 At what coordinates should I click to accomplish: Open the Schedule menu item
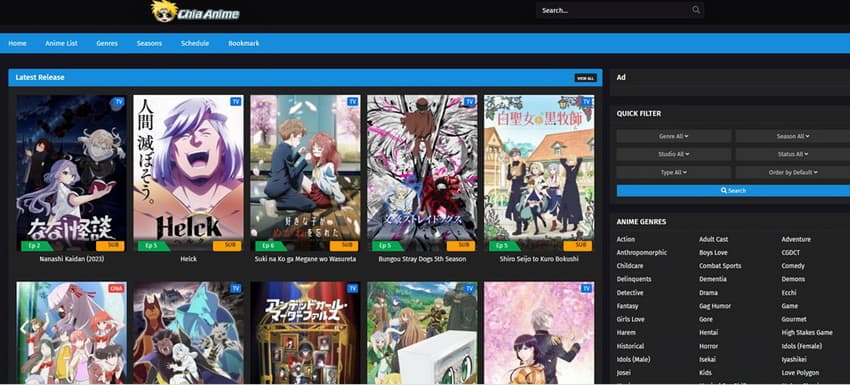point(195,43)
